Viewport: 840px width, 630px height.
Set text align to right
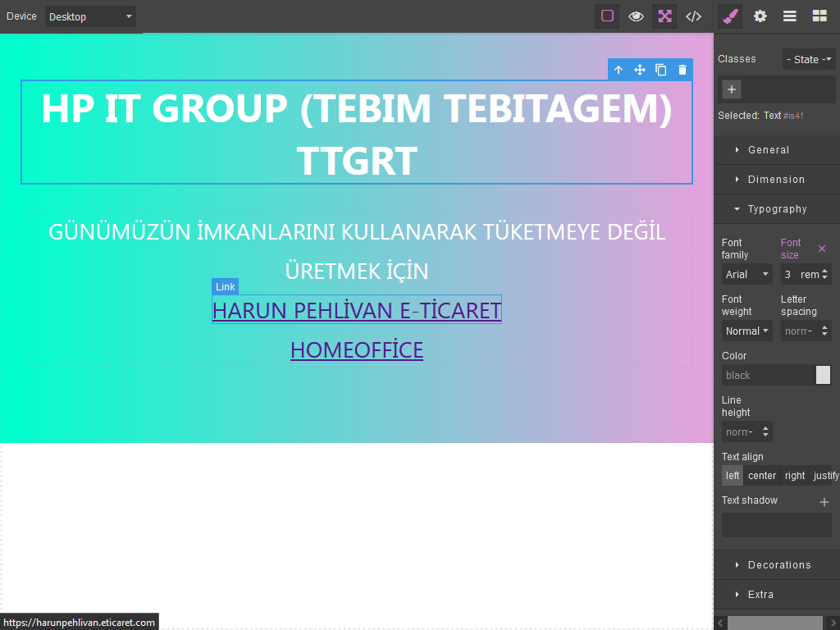coord(794,476)
